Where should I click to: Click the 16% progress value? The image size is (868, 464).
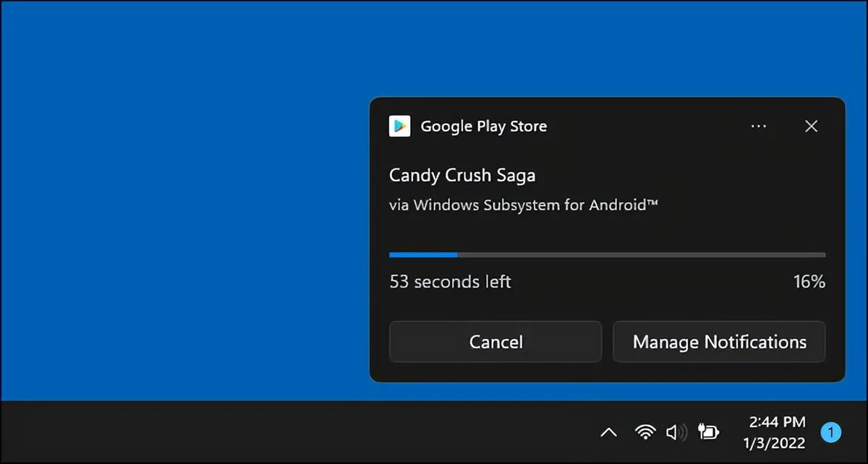pyautogui.click(x=809, y=282)
